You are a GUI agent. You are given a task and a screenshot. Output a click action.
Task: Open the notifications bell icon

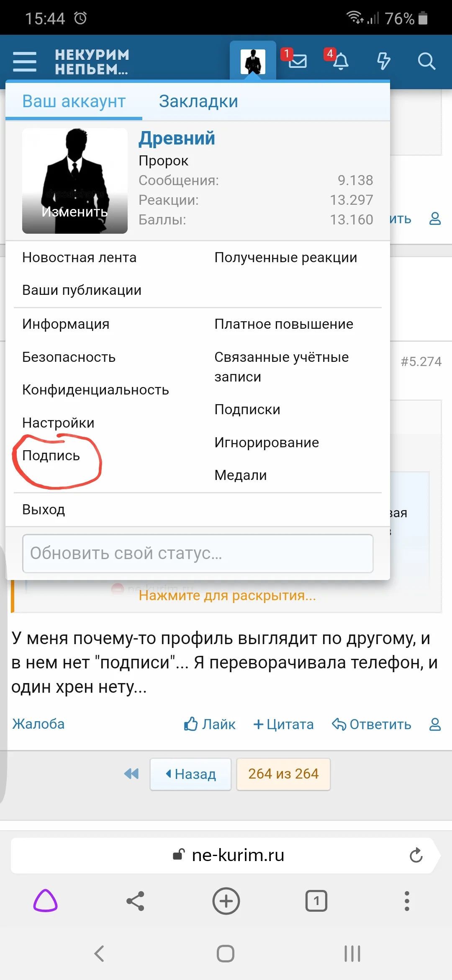(341, 61)
